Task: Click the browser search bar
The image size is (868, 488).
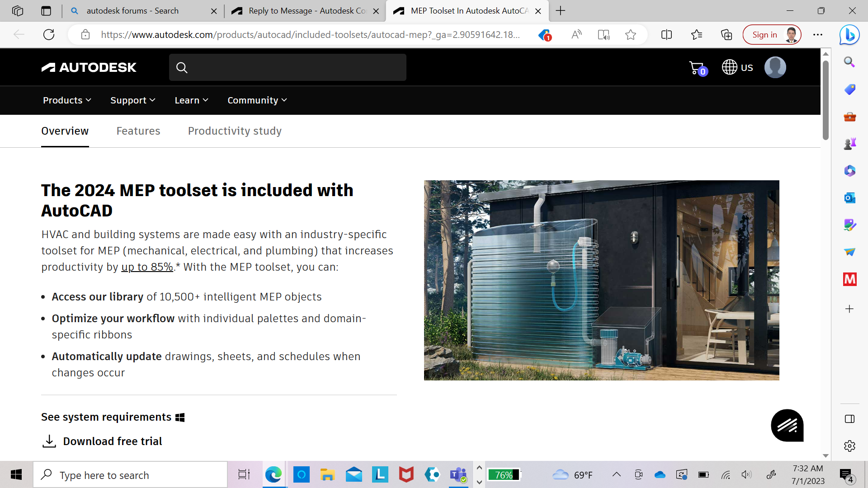Action: [309, 34]
